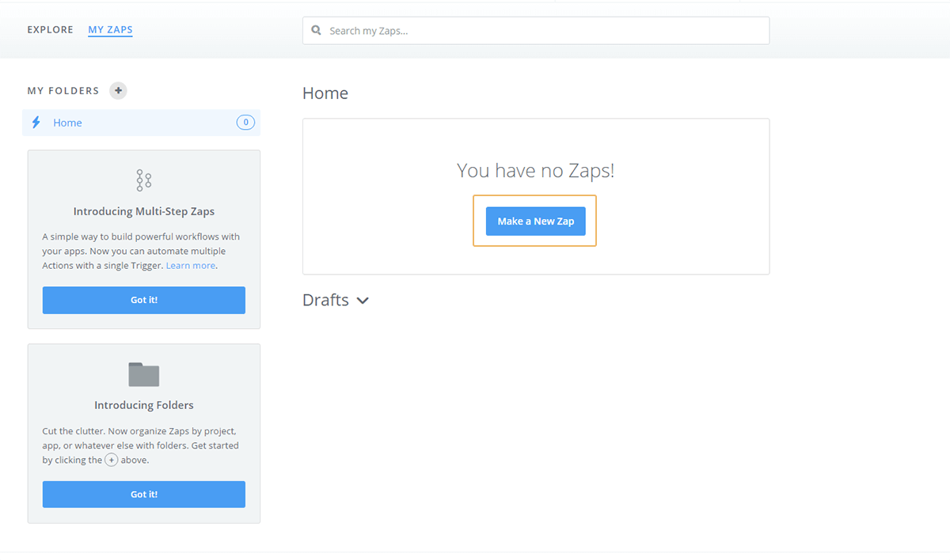Screen dimensions: 950x560
Task: Select the Home folder
Action: pyautogui.click(x=141, y=123)
